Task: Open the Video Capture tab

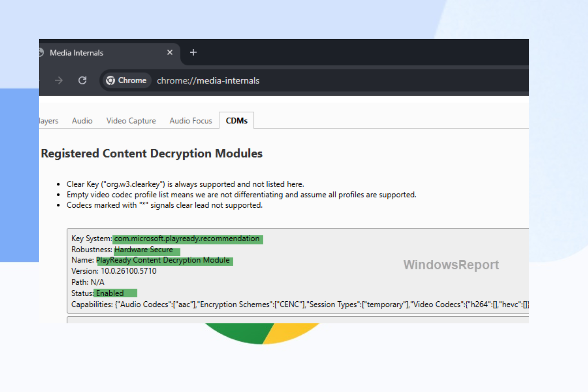Action: [131, 121]
